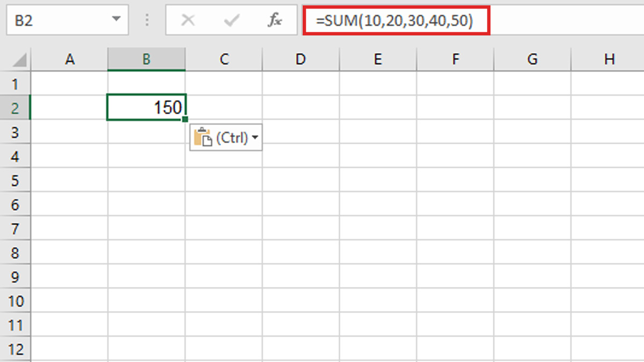Open the Paste Options (Ctrl) dropdown arrow
Screen dimensions: 644x362
(255, 138)
